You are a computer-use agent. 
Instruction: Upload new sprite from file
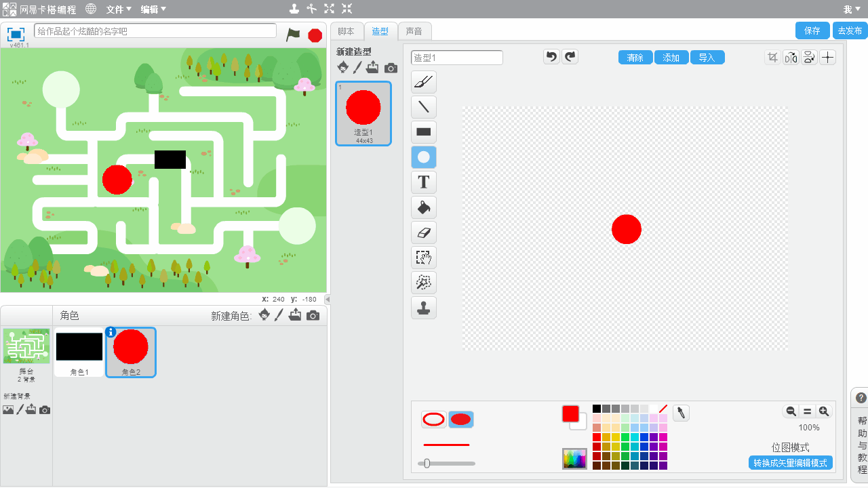coord(295,315)
